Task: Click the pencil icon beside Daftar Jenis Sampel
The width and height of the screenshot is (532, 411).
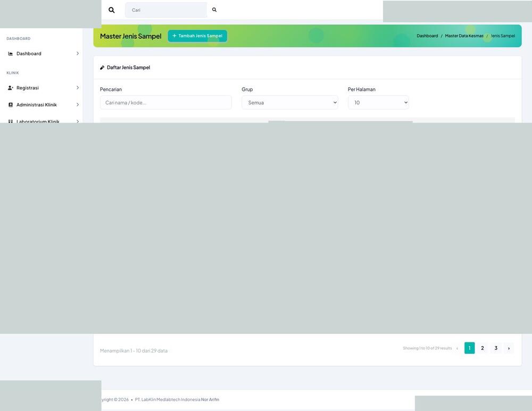Action: pyautogui.click(x=102, y=68)
